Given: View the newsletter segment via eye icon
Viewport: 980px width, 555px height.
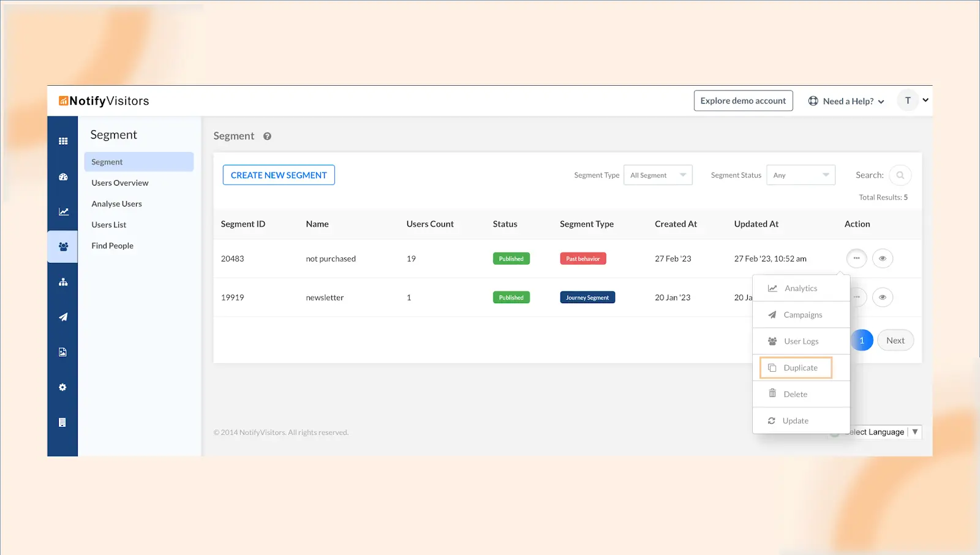Looking at the screenshot, I should 882,297.
